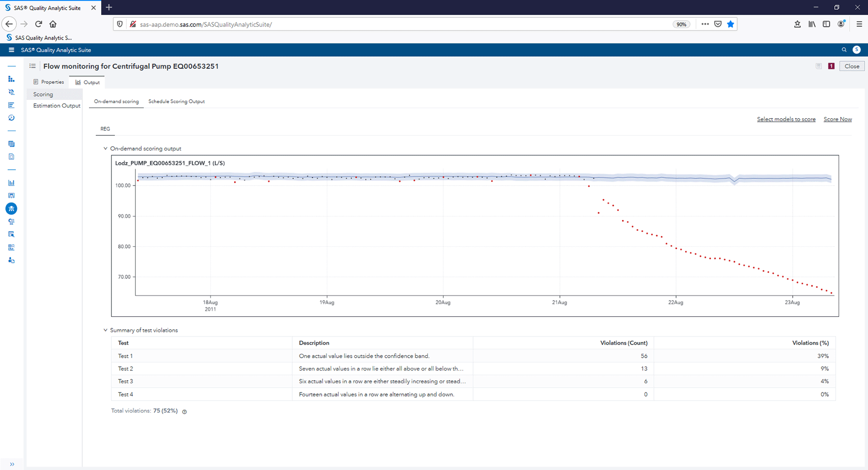Click the sidebar icon below the bar chart
The image size is (868, 470).
12,196
